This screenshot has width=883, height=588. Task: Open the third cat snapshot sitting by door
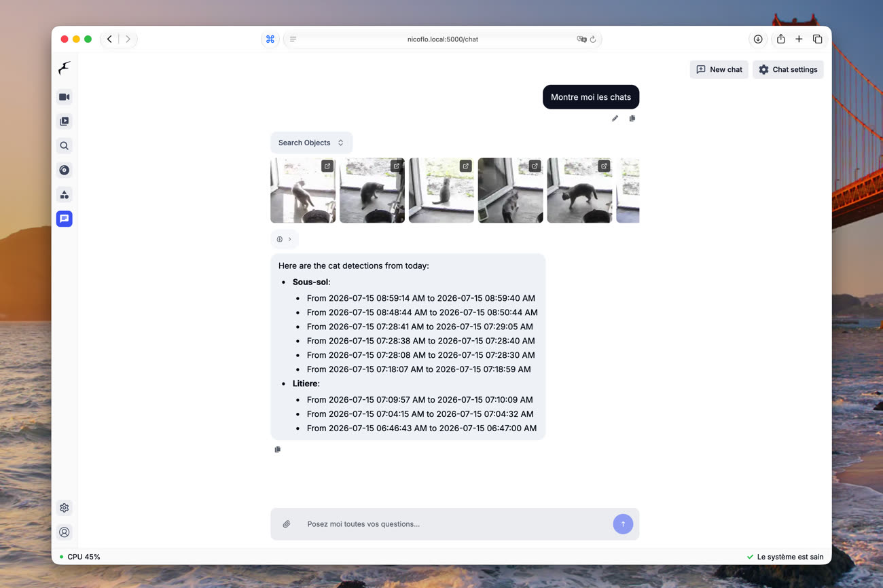(441, 190)
